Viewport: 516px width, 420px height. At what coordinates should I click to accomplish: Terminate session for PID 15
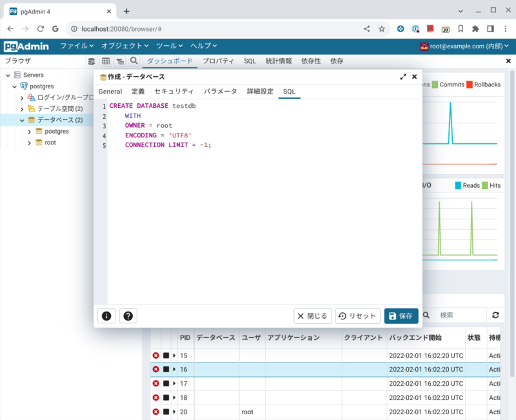tap(155, 355)
